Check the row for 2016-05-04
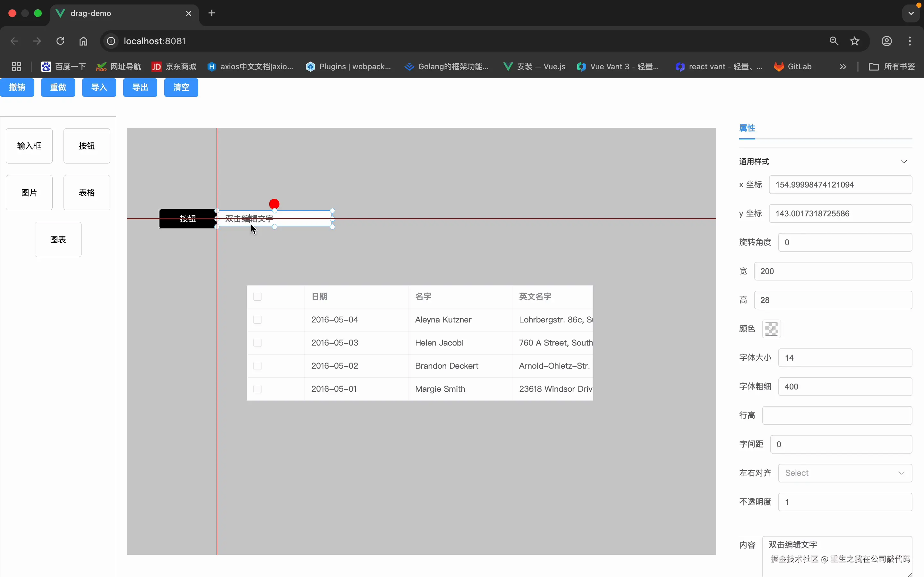Viewport: 924px width, 577px height. point(257,320)
